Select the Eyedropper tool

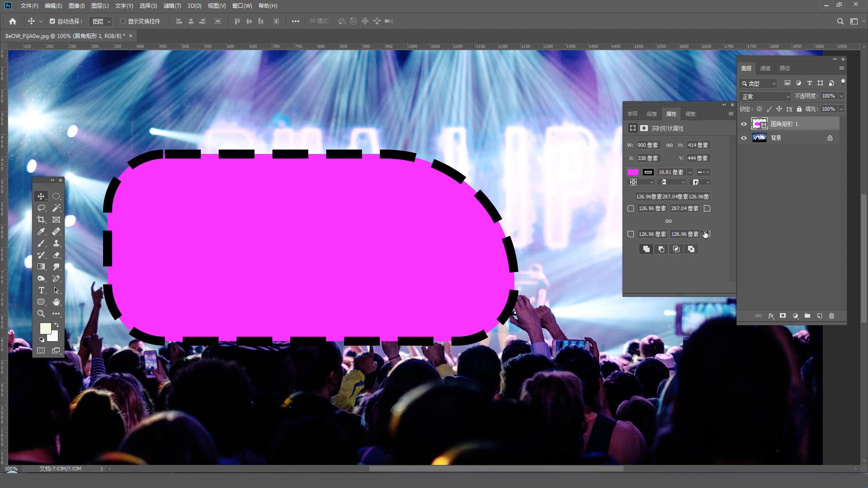(x=41, y=231)
